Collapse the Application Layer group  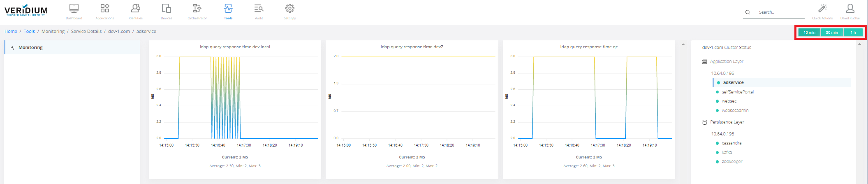click(x=726, y=62)
